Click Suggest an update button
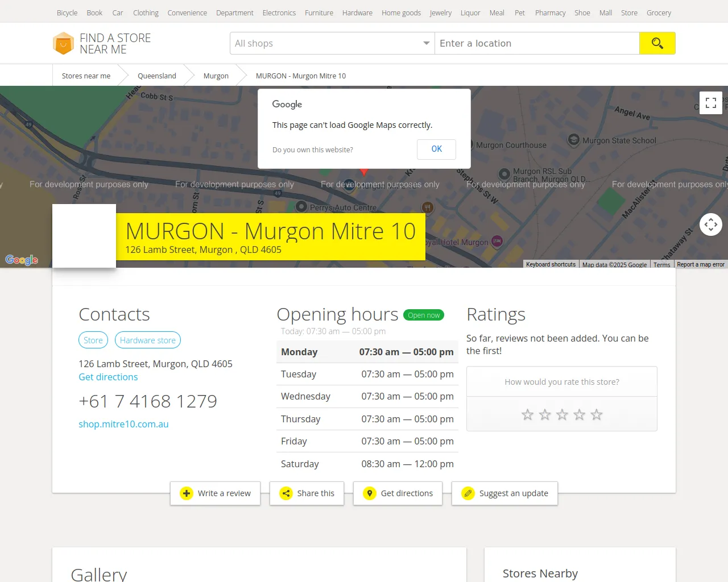 [504, 493]
